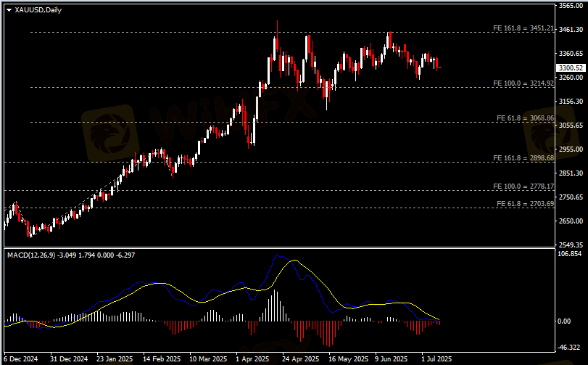The width and height of the screenshot is (588, 365).
Task: Click the 14 Feb 2025 date label
Action: coord(162,359)
